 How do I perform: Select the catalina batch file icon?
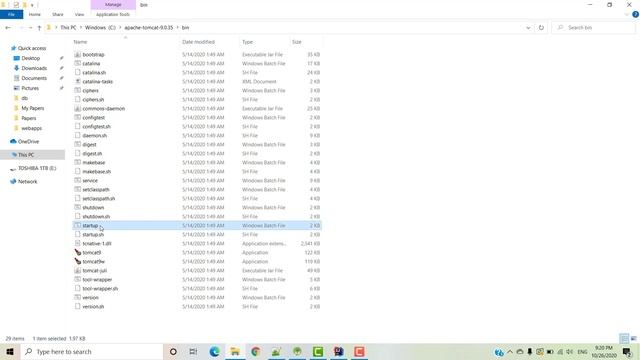(x=78, y=63)
